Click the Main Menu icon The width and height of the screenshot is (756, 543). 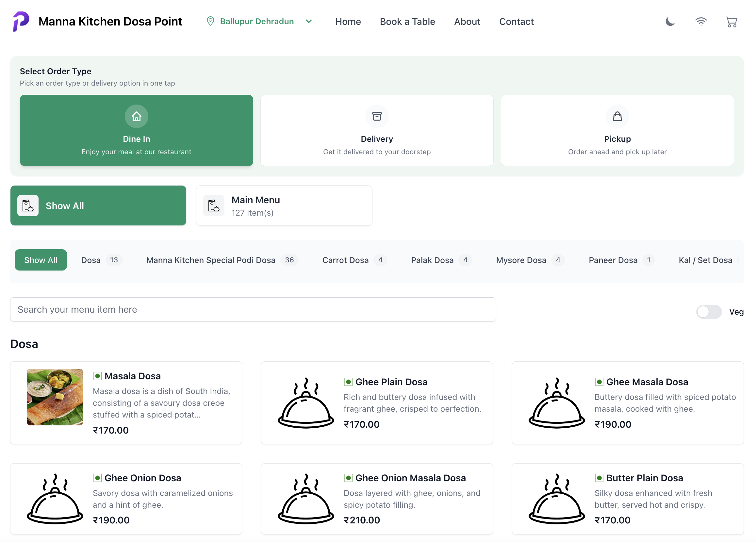(214, 206)
